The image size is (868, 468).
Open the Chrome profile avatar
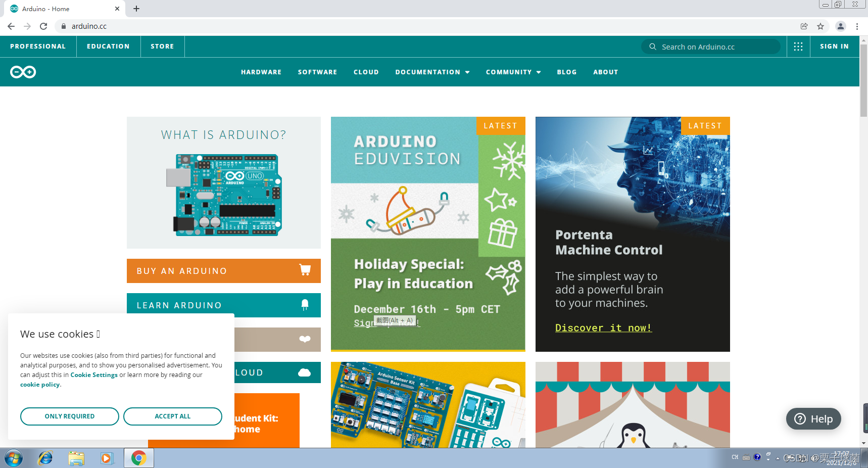(x=841, y=26)
